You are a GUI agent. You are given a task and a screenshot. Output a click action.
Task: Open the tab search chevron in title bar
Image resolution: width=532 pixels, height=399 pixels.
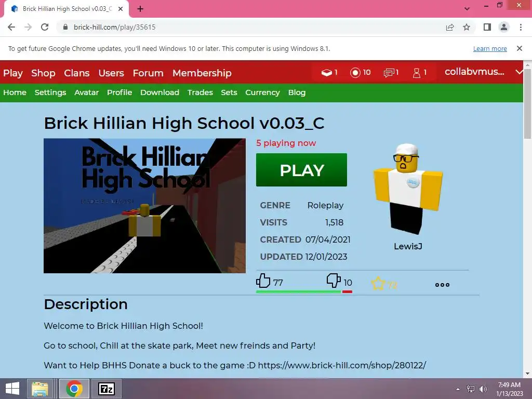[x=467, y=9]
